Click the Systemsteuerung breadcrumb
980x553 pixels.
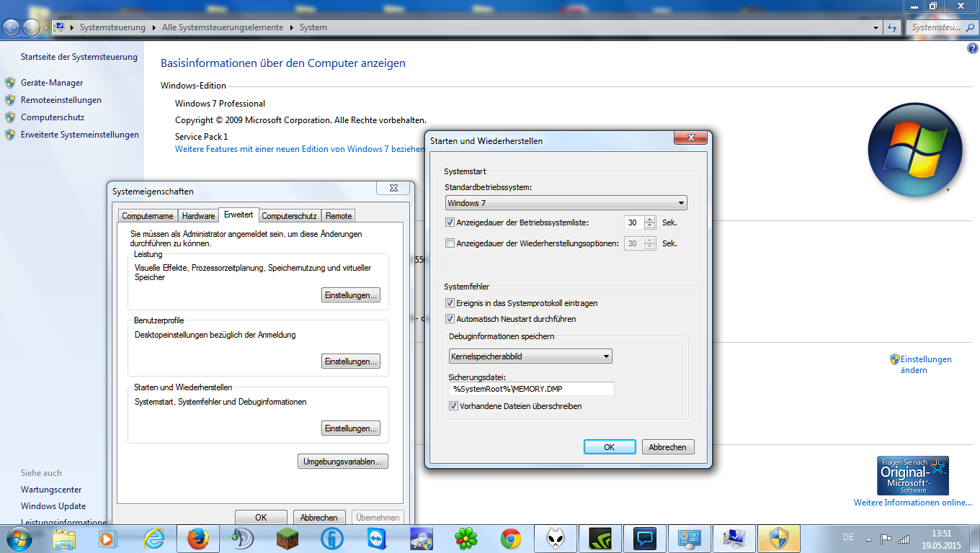[x=112, y=27]
